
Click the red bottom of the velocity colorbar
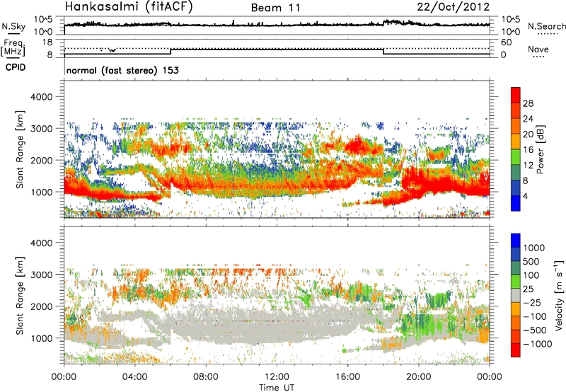516,350
